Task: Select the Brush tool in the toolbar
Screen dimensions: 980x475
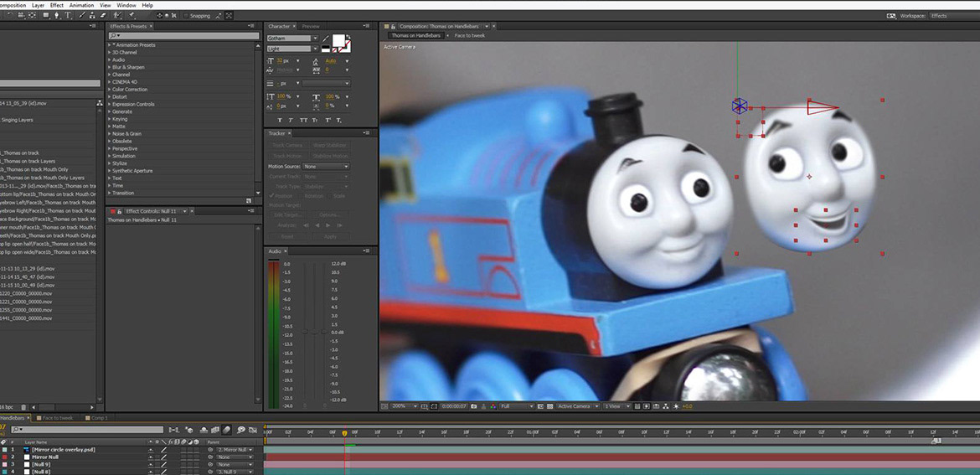Action: tap(82, 15)
